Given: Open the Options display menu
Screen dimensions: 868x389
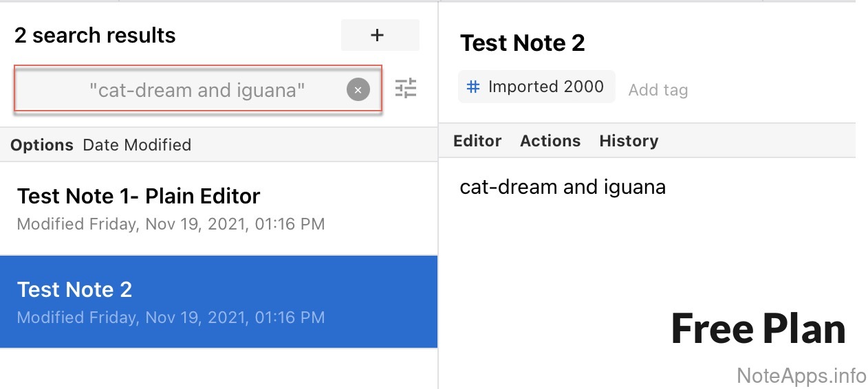Looking at the screenshot, I should [42, 145].
